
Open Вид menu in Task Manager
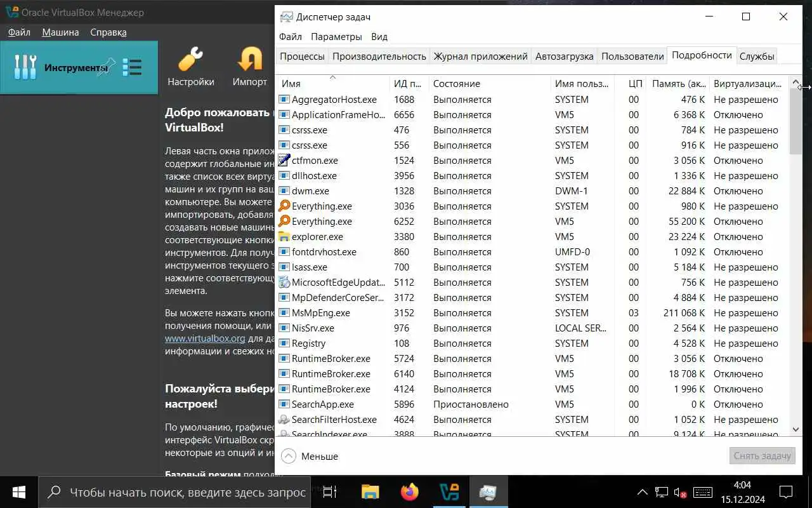tap(379, 36)
